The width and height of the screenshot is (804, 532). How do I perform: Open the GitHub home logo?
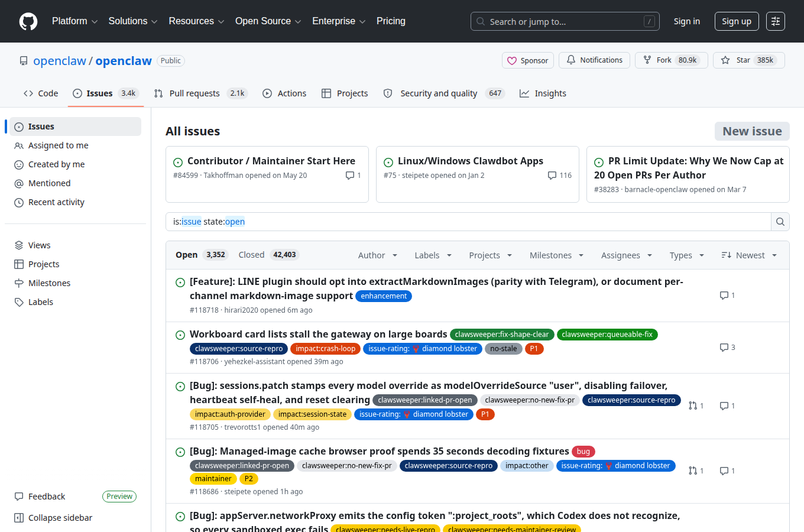pyautogui.click(x=28, y=21)
